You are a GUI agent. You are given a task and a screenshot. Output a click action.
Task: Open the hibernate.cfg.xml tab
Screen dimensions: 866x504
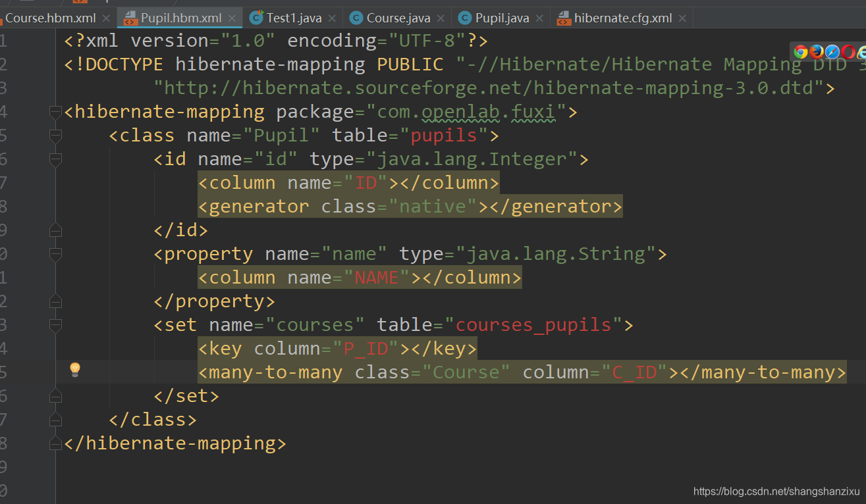(623, 18)
